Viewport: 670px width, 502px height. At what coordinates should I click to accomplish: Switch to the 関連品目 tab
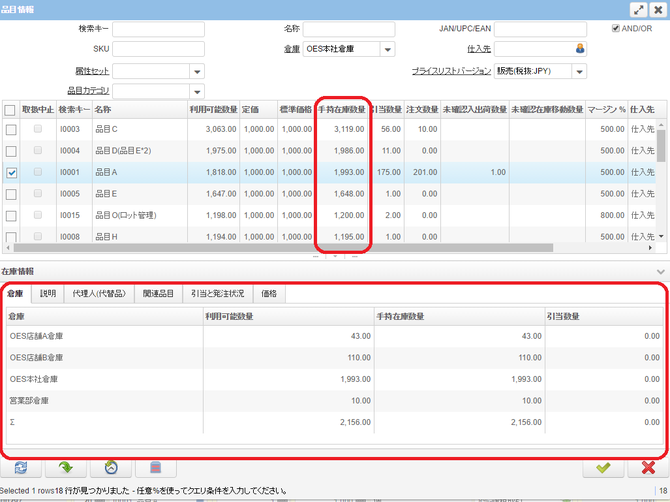158,294
